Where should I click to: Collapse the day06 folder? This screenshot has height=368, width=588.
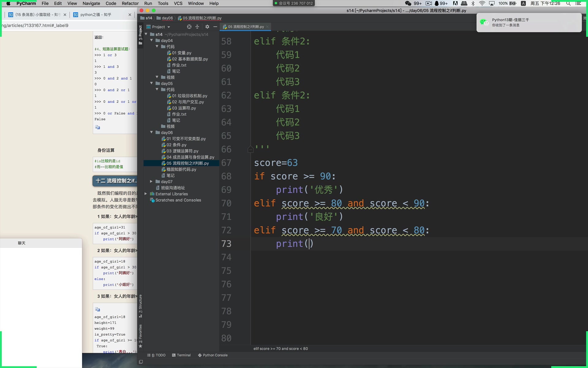point(151,132)
